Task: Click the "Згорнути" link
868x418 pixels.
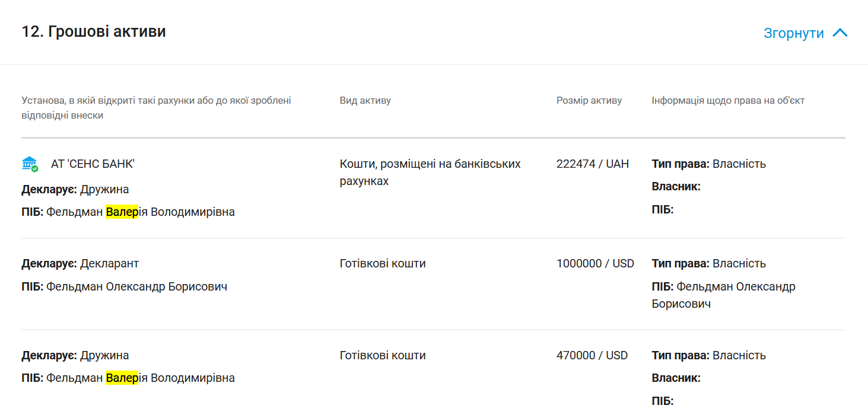Action: [793, 33]
